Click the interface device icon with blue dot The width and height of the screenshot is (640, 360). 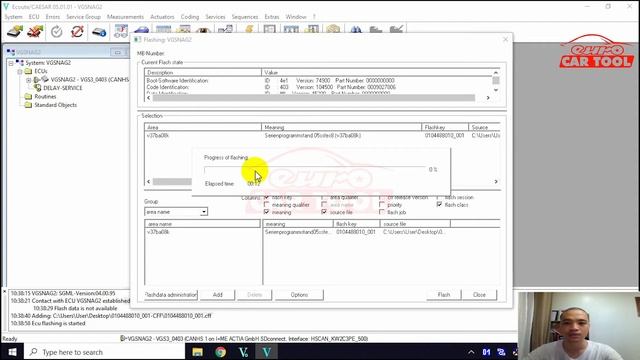[x=99, y=32]
